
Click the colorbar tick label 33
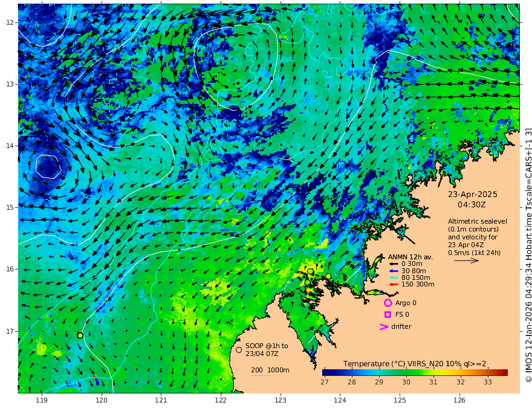[x=487, y=382]
